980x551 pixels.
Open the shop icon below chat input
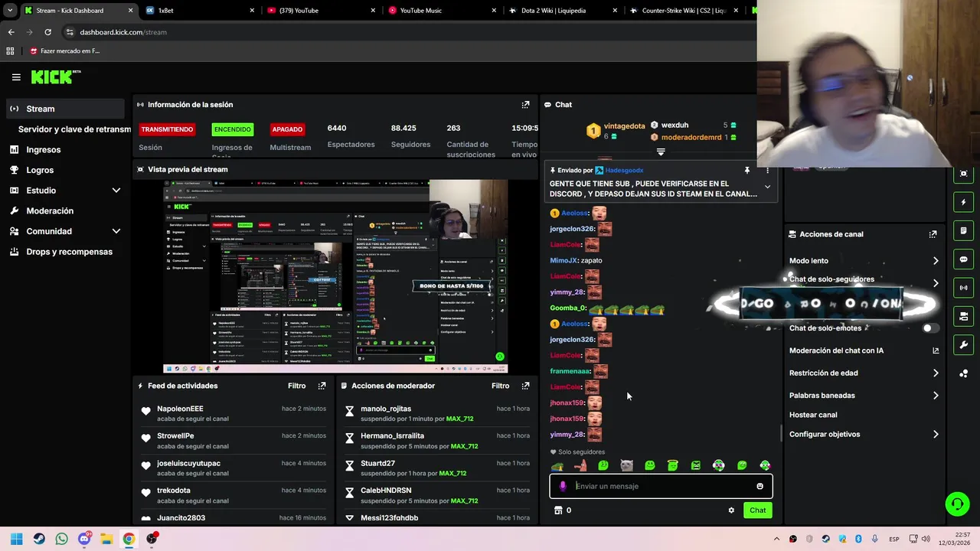558,510
